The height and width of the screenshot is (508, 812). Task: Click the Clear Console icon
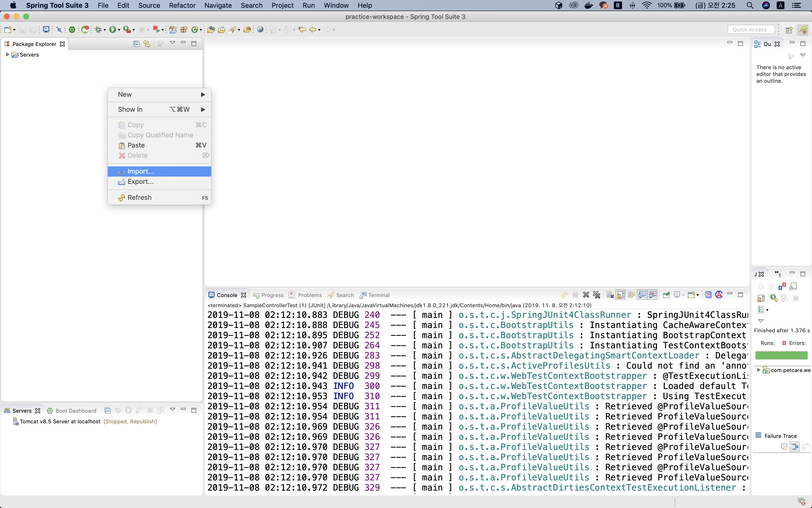[x=610, y=295]
